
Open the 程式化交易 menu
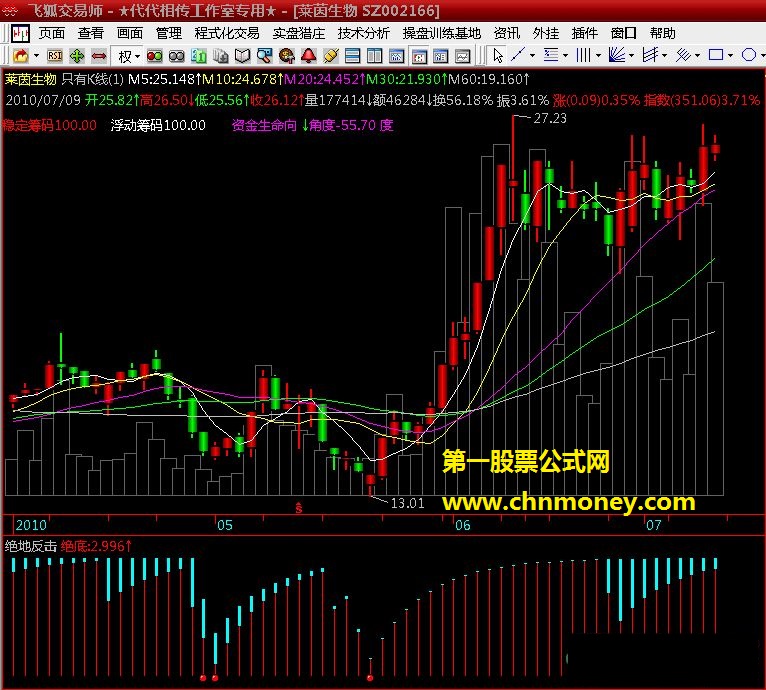click(227, 33)
